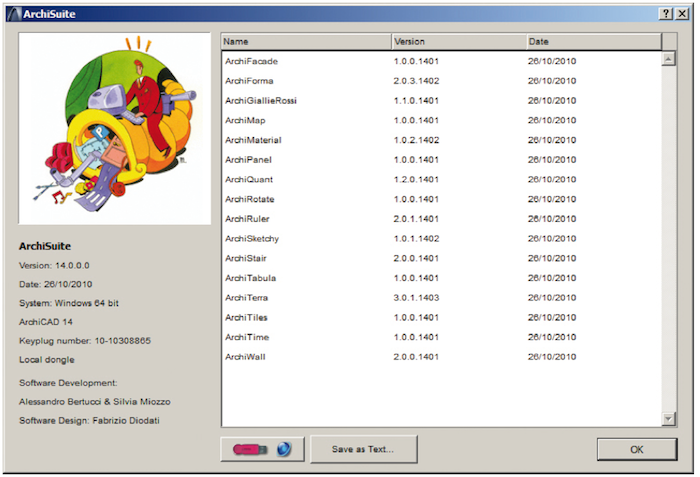Select the ArchiRotate row
The image size is (700, 477).
tap(441, 199)
